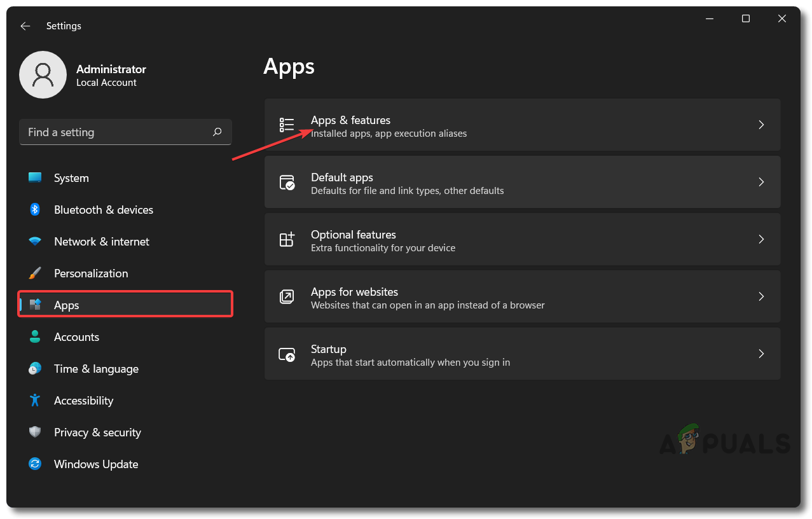The width and height of the screenshot is (812, 519).
Task: Click the Startup row icon
Action: coord(287,354)
